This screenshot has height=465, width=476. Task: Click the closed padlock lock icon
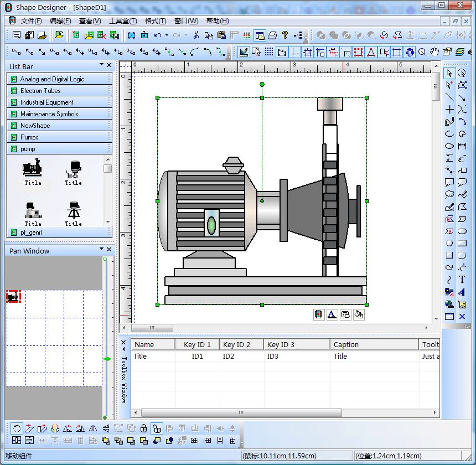[x=143, y=428]
